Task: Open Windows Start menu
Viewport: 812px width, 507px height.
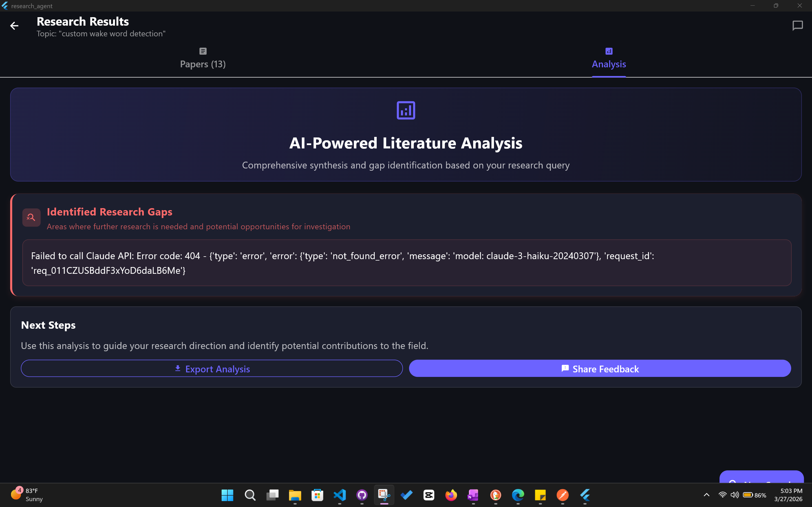Action: (x=227, y=495)
